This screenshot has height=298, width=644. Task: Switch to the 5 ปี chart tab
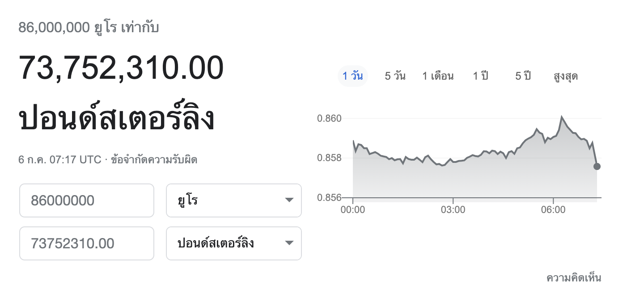523,76
